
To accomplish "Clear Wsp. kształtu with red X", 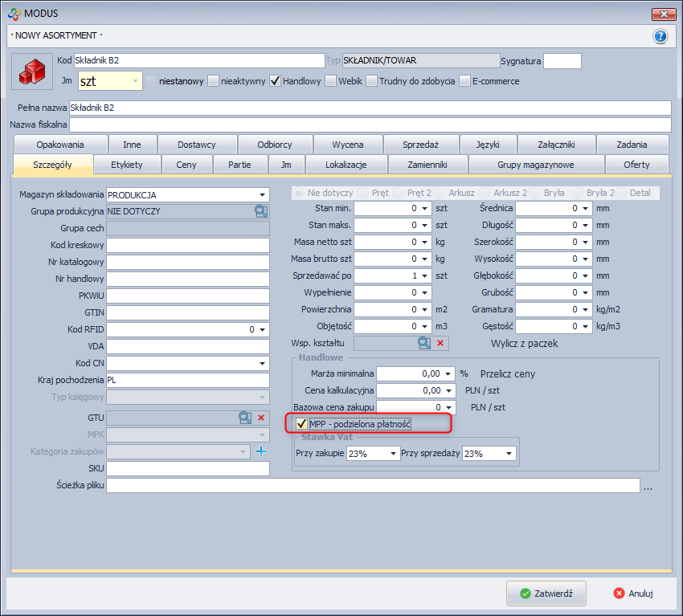I will 440,343.
